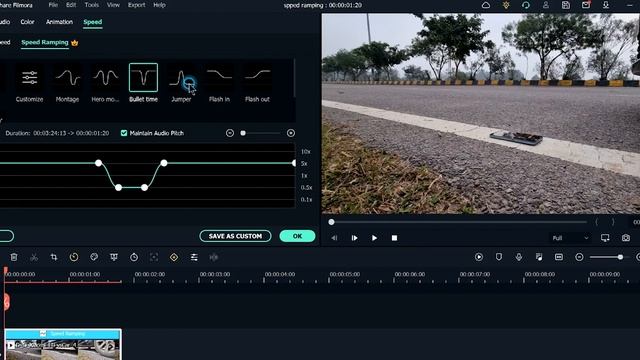
Task: Open the Export menu
Action: click(136, 5)
